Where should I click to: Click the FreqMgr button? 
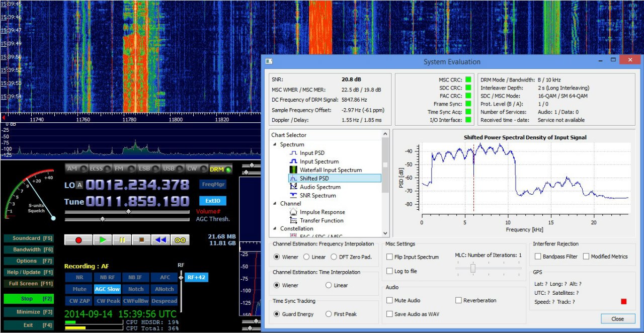[x=212, y=185]
